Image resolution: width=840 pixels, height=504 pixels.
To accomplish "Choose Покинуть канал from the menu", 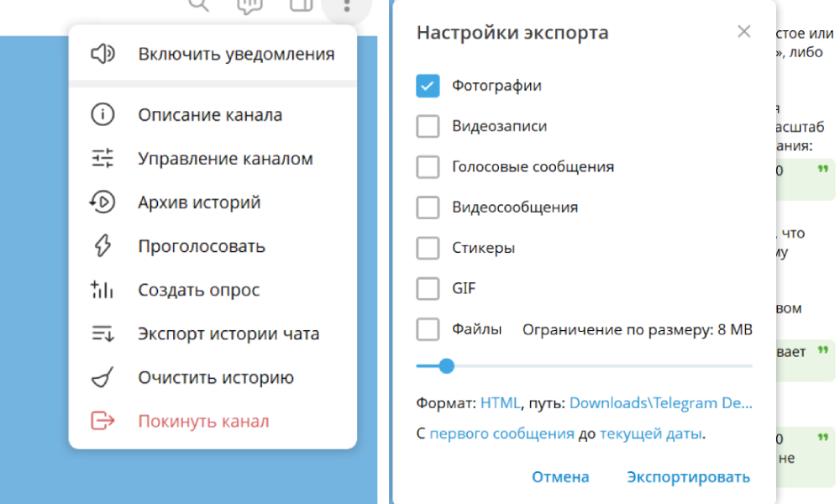I will tap(203, 421).
